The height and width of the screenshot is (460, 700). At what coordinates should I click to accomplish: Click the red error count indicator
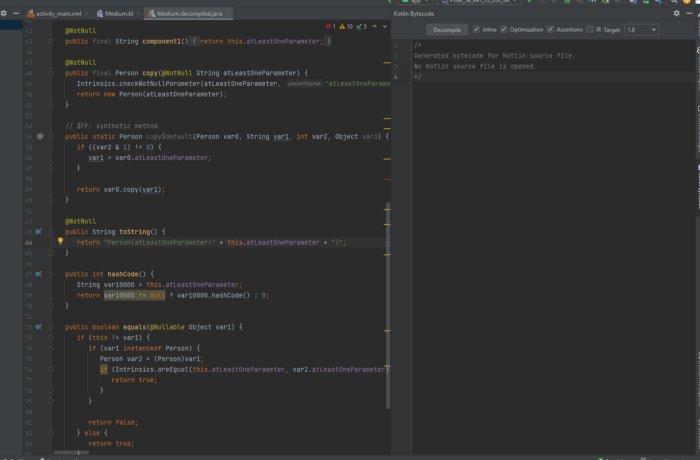(331, 27)
